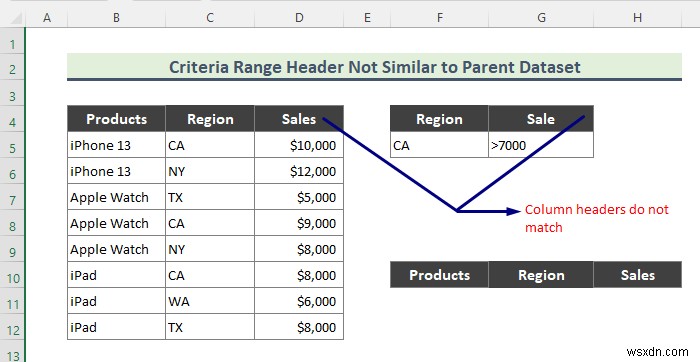Click the Sales header in column H
This screenshot has height=362, width=700.
(x=638, y=275)
